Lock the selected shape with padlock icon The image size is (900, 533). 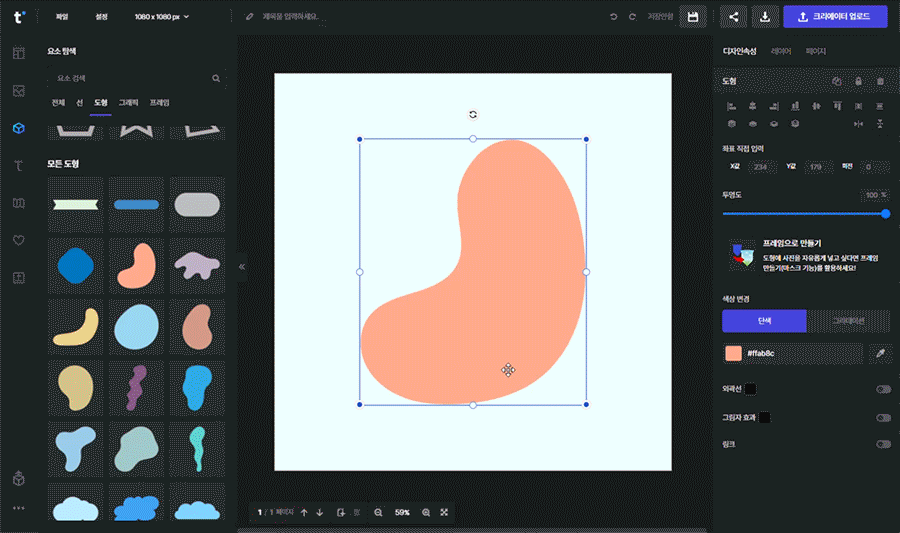[858, 81]
